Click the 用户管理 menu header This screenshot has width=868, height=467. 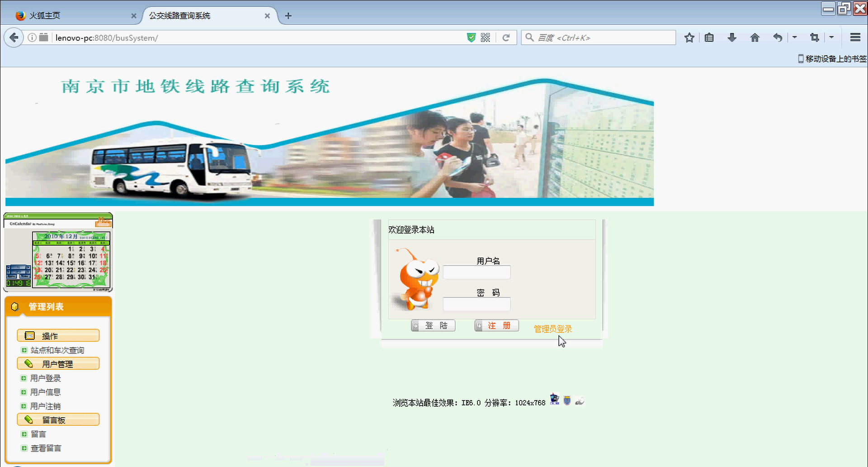tap(58, 364)
